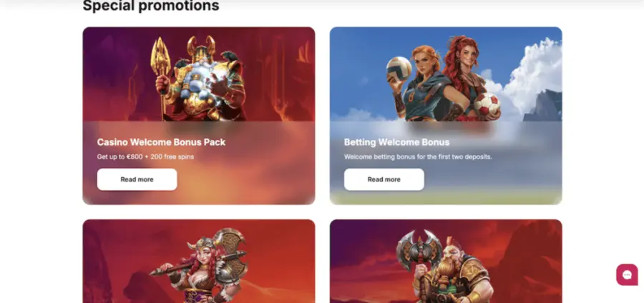Read more about Casino Welcome Bonus Pack

pyautogui.click(x=137, y=179)
